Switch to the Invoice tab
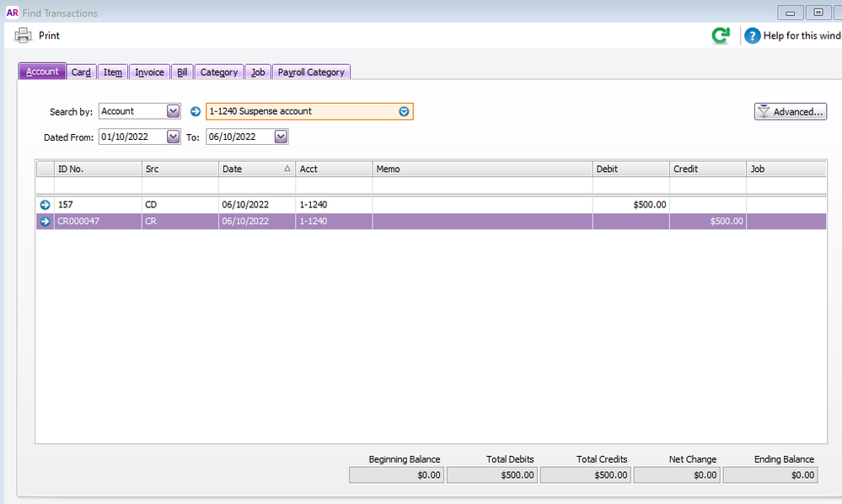 point(149,72)
